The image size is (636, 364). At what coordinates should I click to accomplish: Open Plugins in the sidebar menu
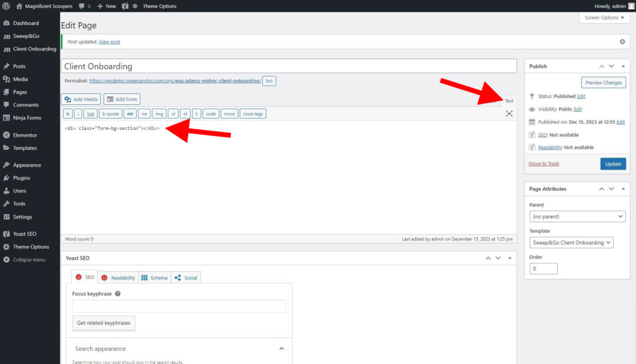(x=22, y=178)
